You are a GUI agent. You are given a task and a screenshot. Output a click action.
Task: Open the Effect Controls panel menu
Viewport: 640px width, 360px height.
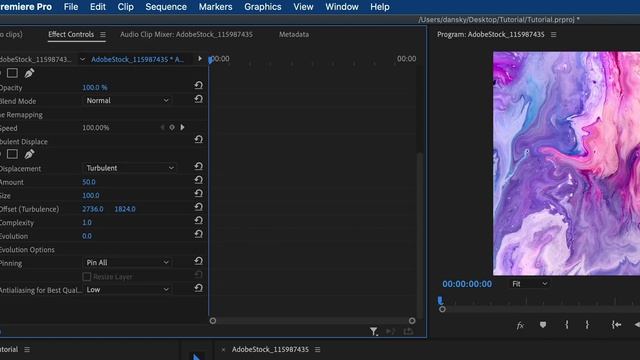click(x=103, y=35)
